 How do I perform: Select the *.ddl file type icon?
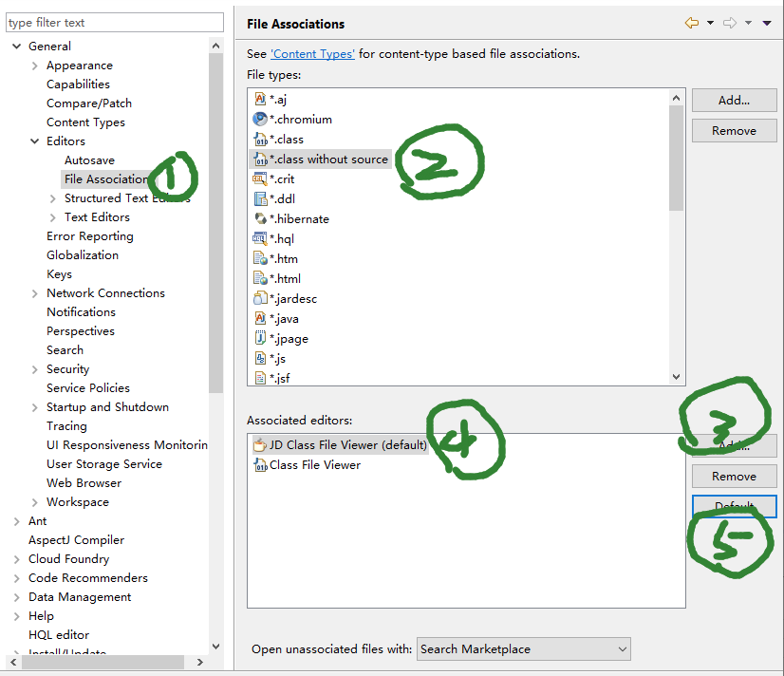(x=260, y=198)
